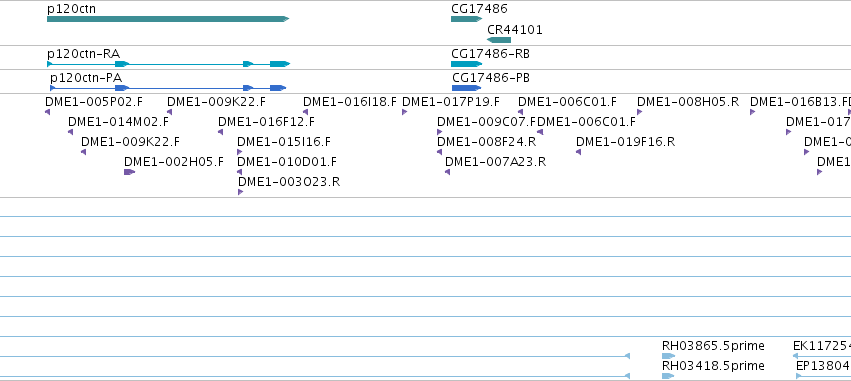Click the CG17486 gene glyph
851x381 pixels.
pos(466,19)
